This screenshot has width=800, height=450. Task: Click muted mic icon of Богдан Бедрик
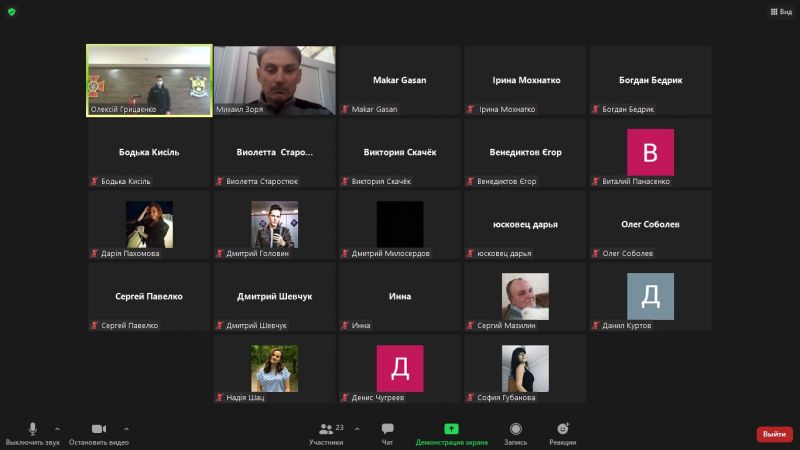(x=595, y=109)
